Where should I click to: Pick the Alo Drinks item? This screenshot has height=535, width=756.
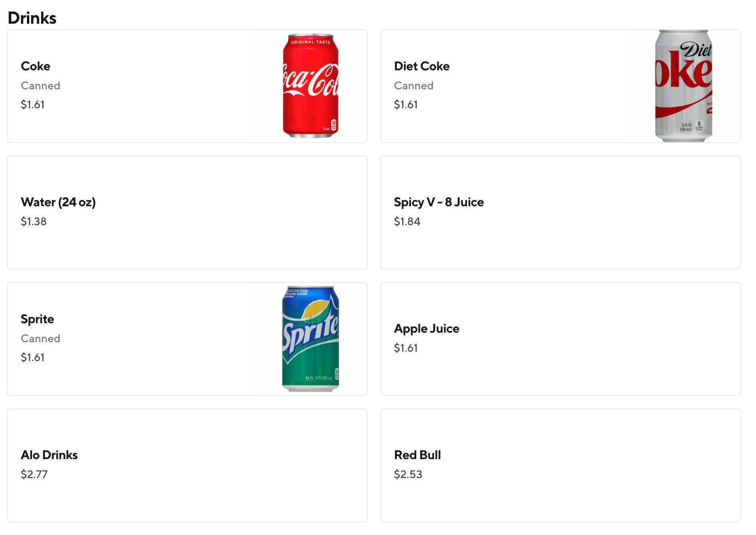[49, 455]
